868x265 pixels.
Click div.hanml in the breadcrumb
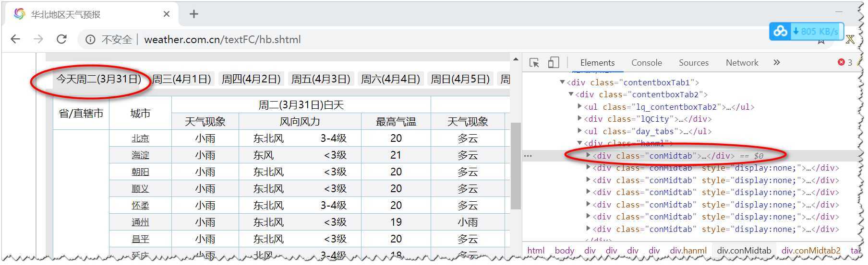click(688, 250)
